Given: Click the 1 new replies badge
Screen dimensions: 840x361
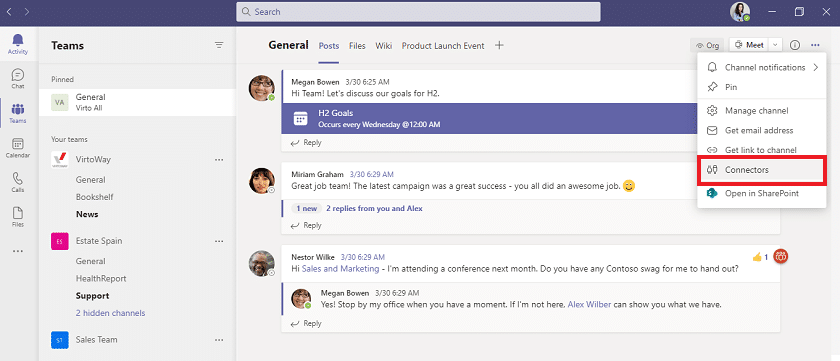Looking at the screenshot, I should coord(306,208).
